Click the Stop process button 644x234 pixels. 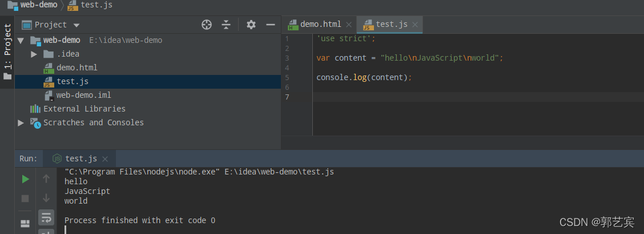pos(25,199)
